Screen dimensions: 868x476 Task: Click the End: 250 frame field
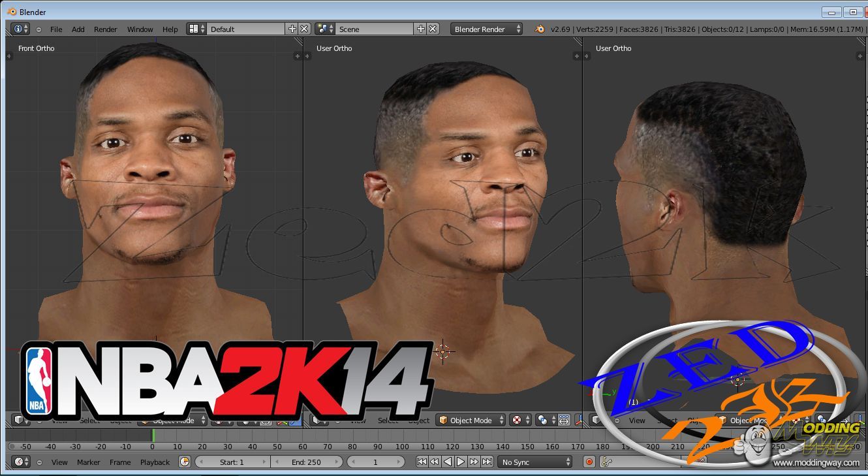[306, 462]
